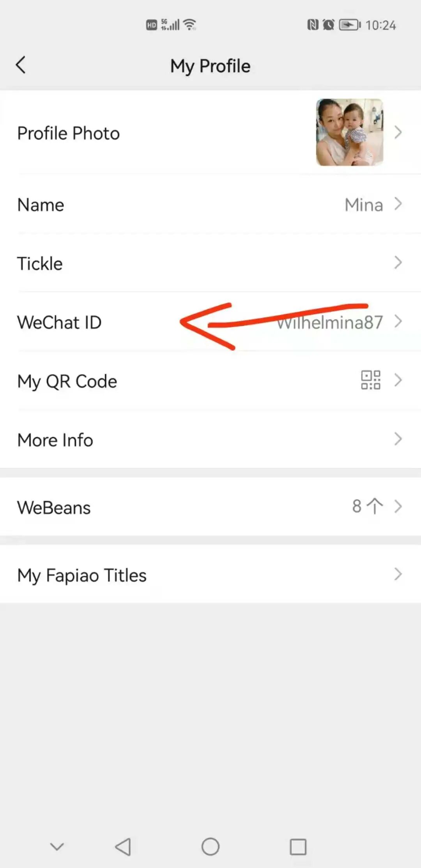Image resolution: width=421 pixels, height=868 pixels.
Task: Tap the Android home circle button
Action: pos(210,847)
